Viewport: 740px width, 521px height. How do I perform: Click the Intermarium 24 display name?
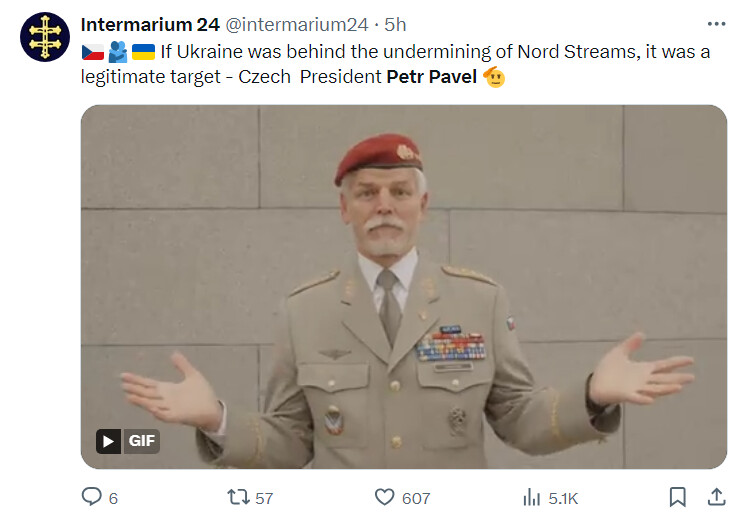150,25
